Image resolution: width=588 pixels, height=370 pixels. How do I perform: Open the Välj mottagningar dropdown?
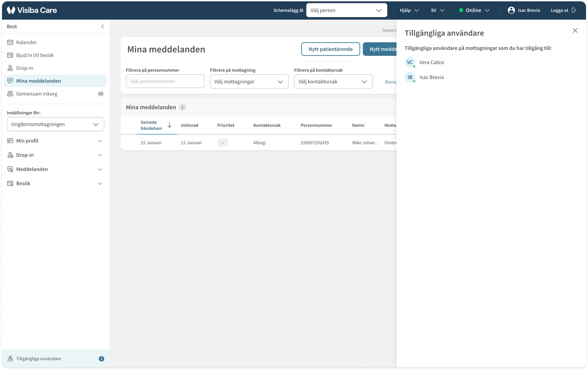pyautogui.click(x=249, y=82)
